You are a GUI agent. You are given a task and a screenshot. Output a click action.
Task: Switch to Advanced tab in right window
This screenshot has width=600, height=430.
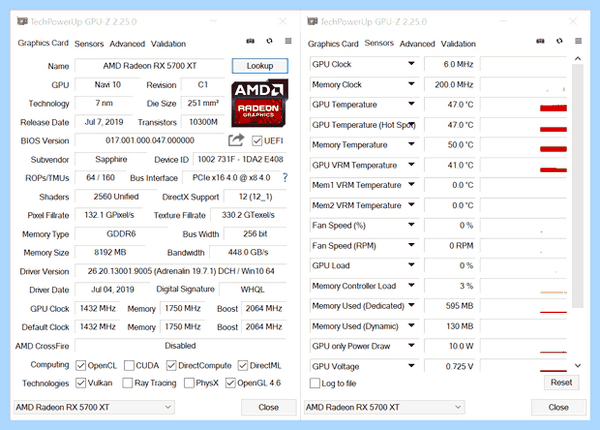pos(417,44)
